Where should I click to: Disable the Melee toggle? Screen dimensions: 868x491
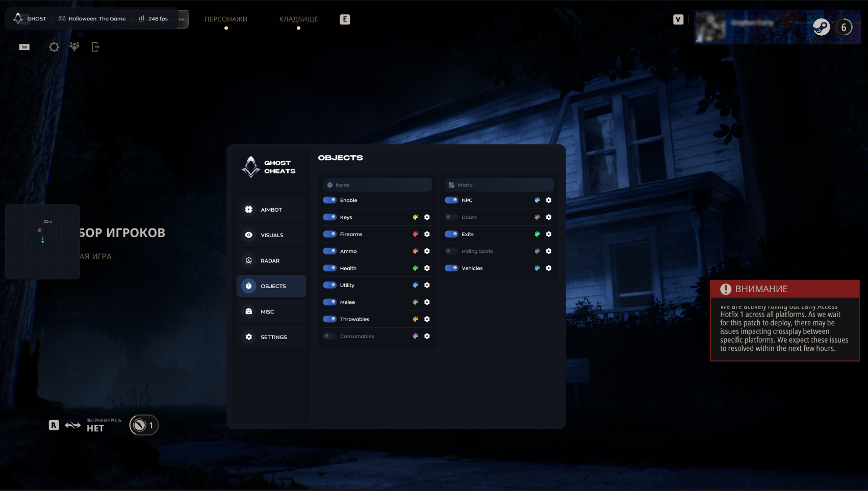tap(330, 302)
